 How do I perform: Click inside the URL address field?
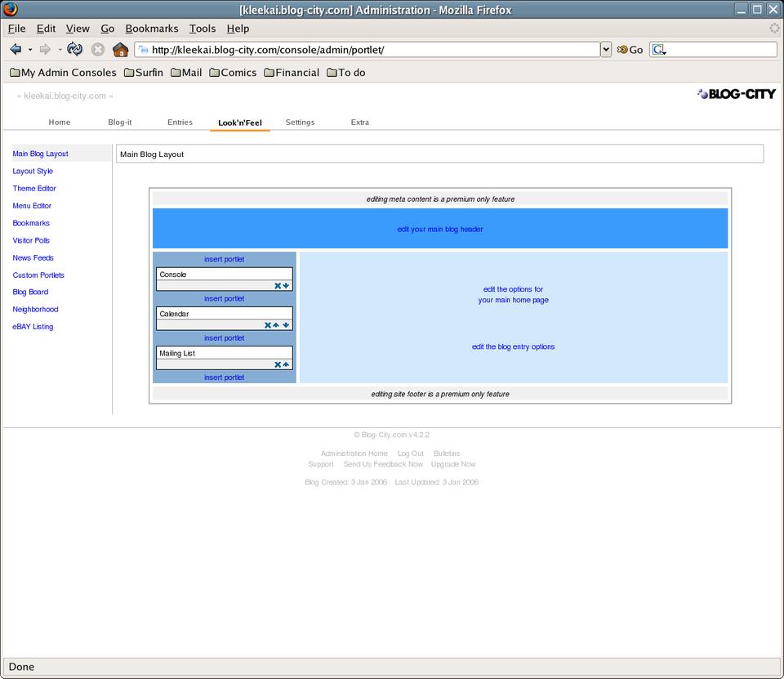pos(367,50)
